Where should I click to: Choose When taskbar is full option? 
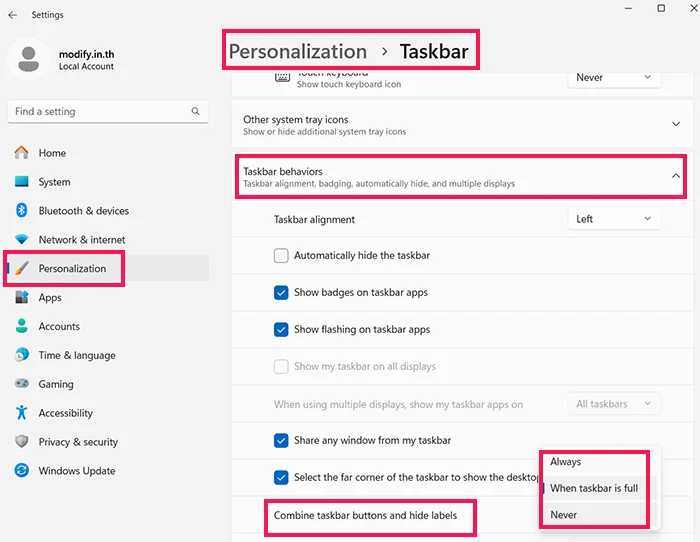click(594, 488)
